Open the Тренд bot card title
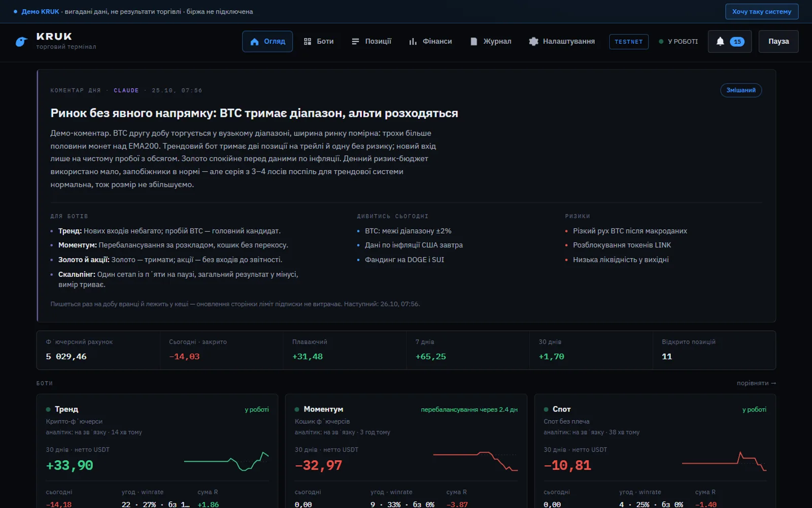The image size is (812, 508). click(66, 409)
